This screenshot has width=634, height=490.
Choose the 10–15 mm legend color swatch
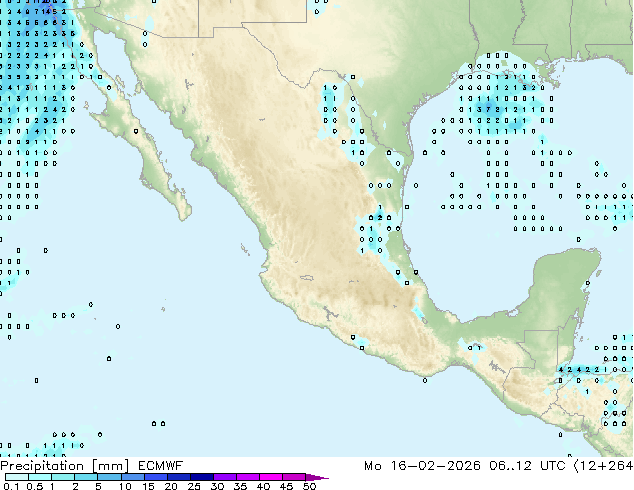pyautogui.click(x=133, y=477)
